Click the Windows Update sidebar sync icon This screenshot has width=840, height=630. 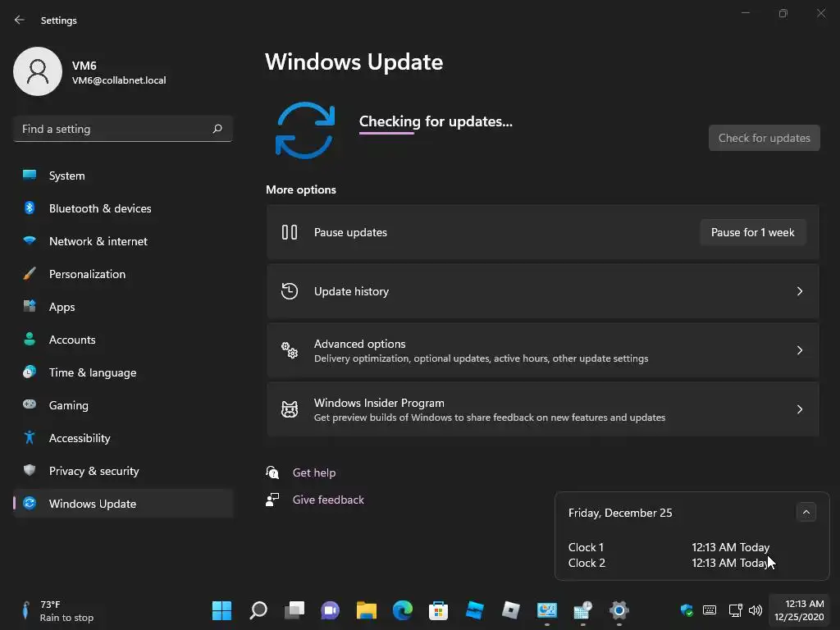pos(30,503)
